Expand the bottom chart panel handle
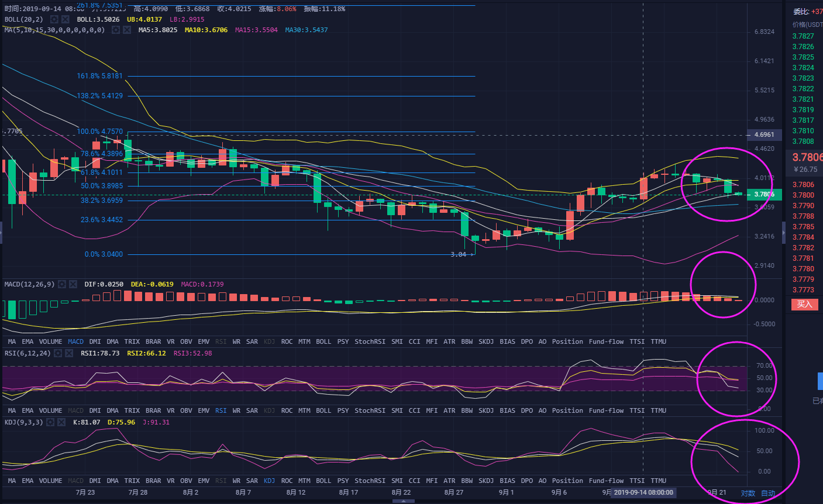Viewport: 823px width, 504px height. (x=403, y=501)
